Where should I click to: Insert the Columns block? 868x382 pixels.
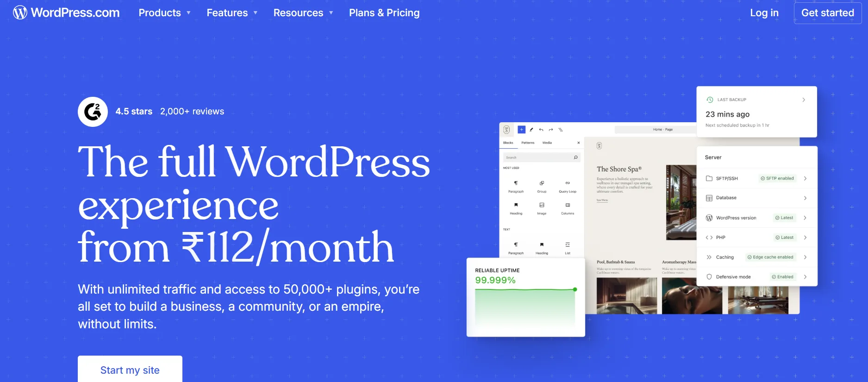click(x=568, y=208)
